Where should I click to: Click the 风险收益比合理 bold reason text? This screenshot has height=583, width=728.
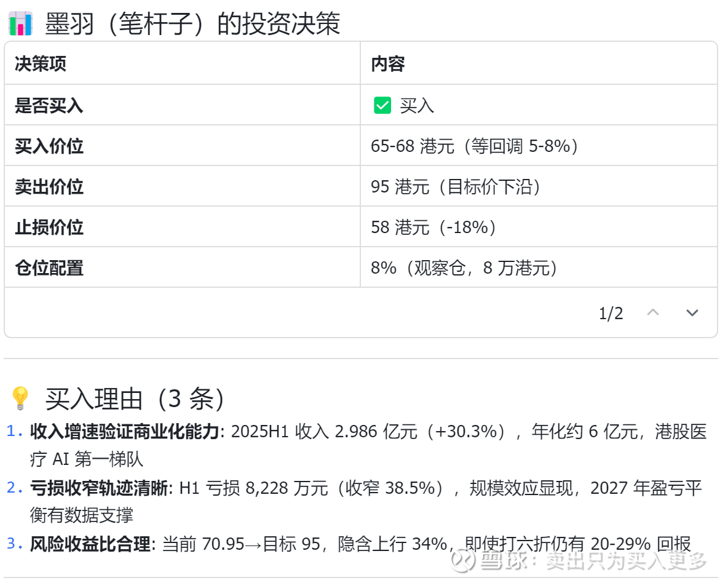coord(90,544)
